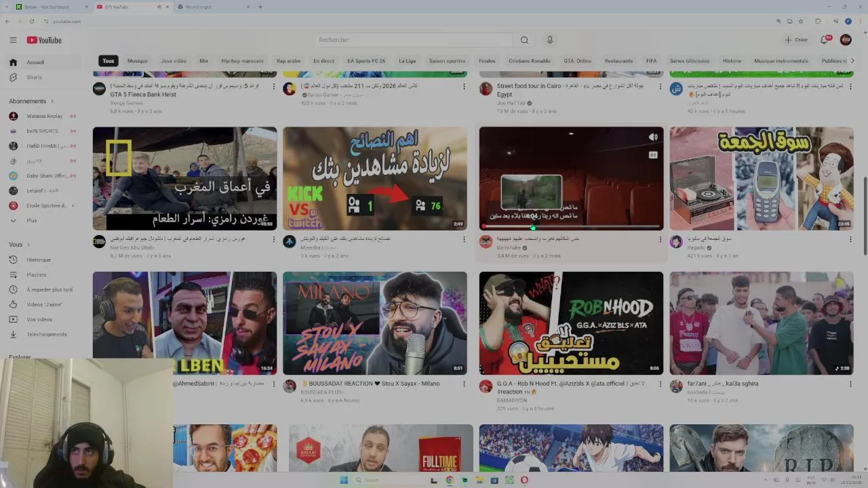Open Chrome from the taskbar
This screenshot has height=488, width=868.
click(x=450, y=480)
